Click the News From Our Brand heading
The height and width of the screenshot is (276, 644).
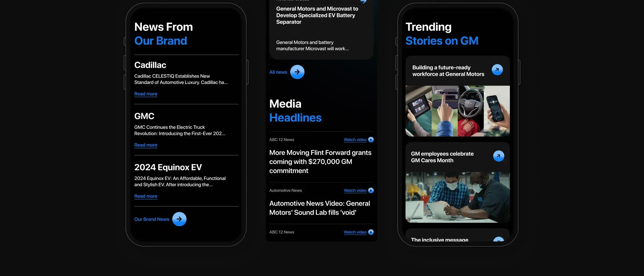coord(163,34)
